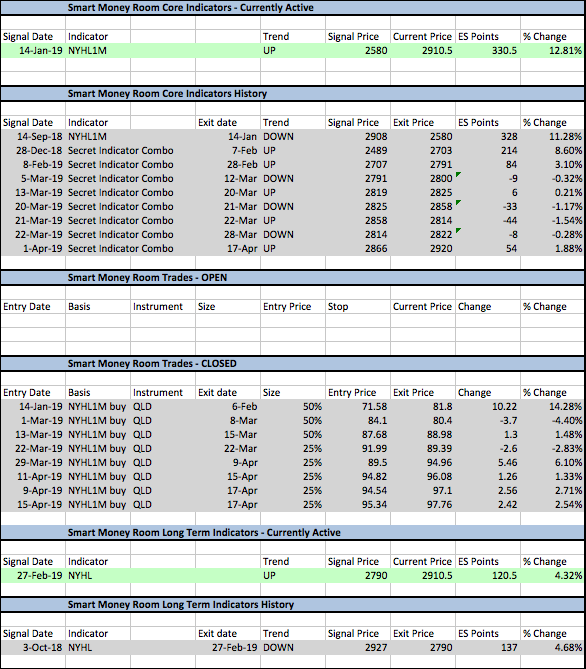Screen dimensions: 586x669
Task: Click the 12.81% change cell
Action: [552, 51]
